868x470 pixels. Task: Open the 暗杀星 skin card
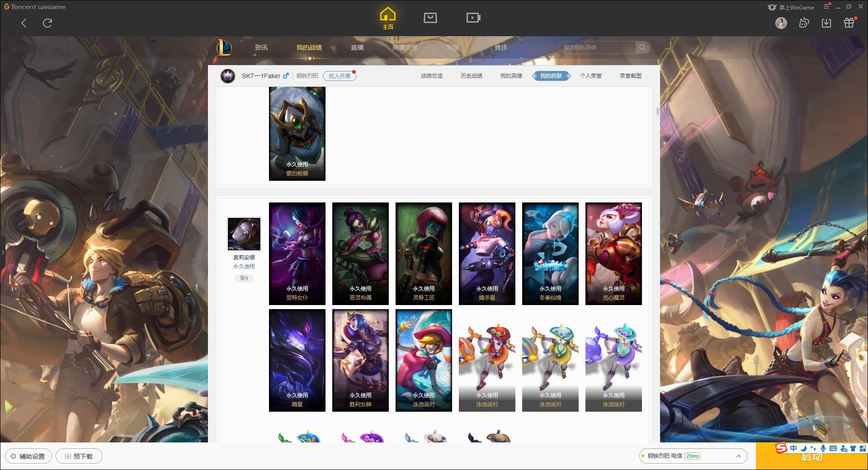click(x=487, y=254)
